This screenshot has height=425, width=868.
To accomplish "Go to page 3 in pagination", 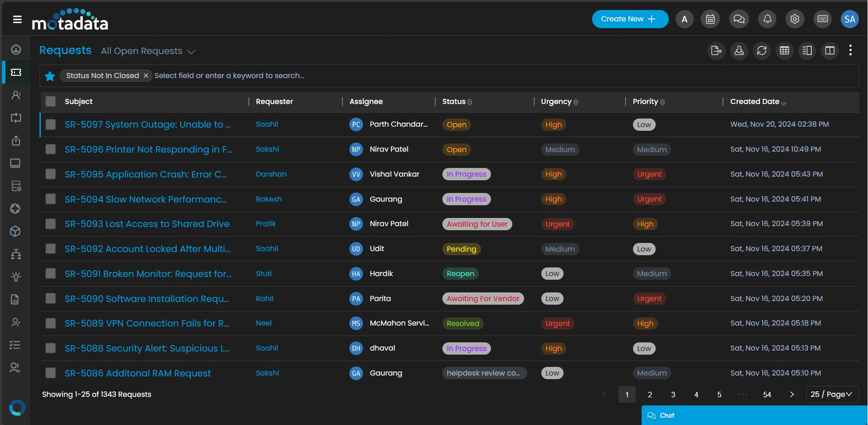I will click(673, 395).
